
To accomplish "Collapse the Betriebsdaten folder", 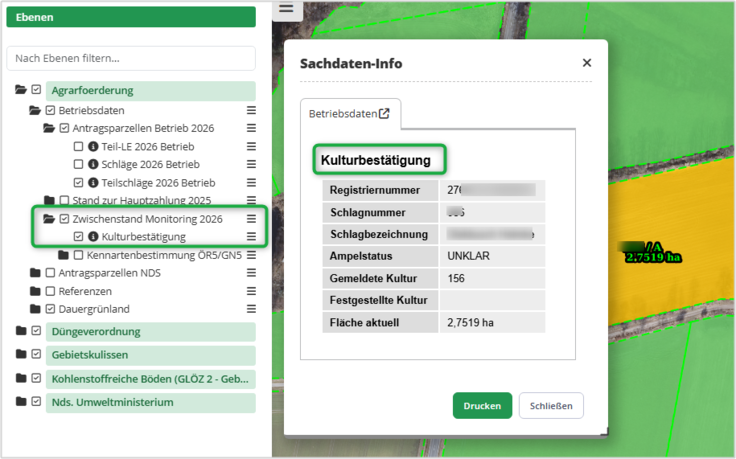I will point(35,110).
